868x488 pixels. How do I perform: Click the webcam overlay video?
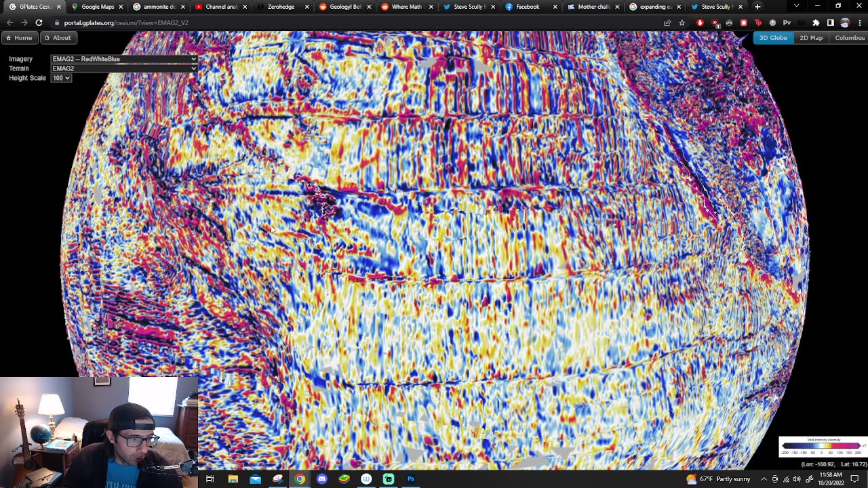coord(99,432)
